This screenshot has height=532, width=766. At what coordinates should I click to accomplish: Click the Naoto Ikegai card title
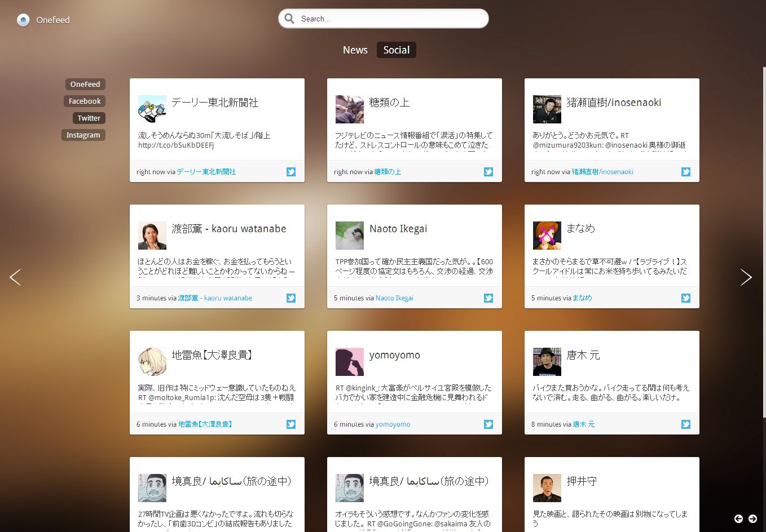(x=398, y=229)
